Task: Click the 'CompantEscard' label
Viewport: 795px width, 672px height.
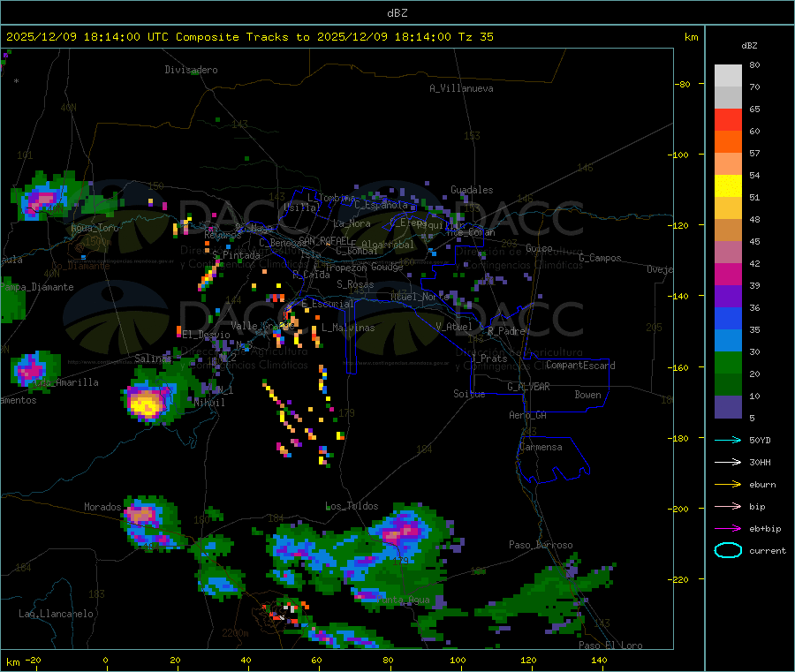Action: [x=580, y=366]
